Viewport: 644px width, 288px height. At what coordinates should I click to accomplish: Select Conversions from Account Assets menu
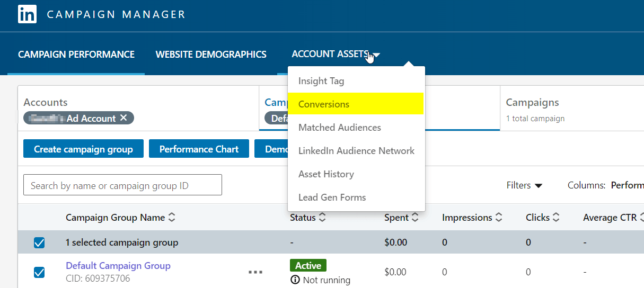324,104
